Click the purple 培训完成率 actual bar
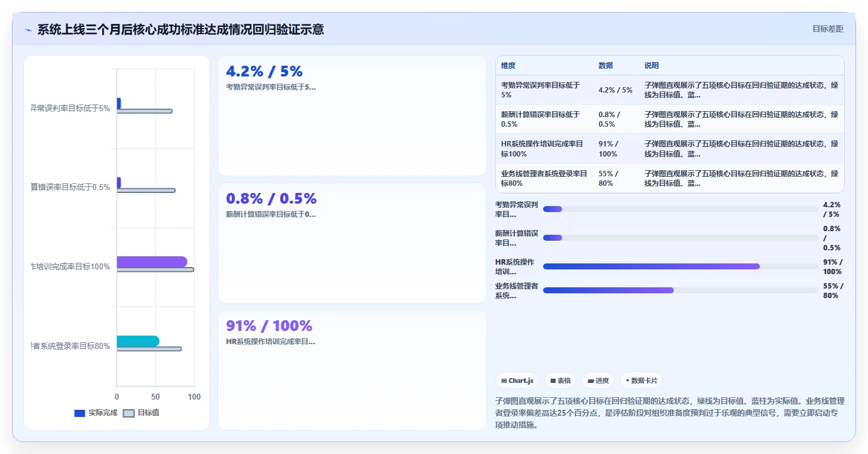The width and height of the screenshot is (868, 454). [x=152, y=262]
